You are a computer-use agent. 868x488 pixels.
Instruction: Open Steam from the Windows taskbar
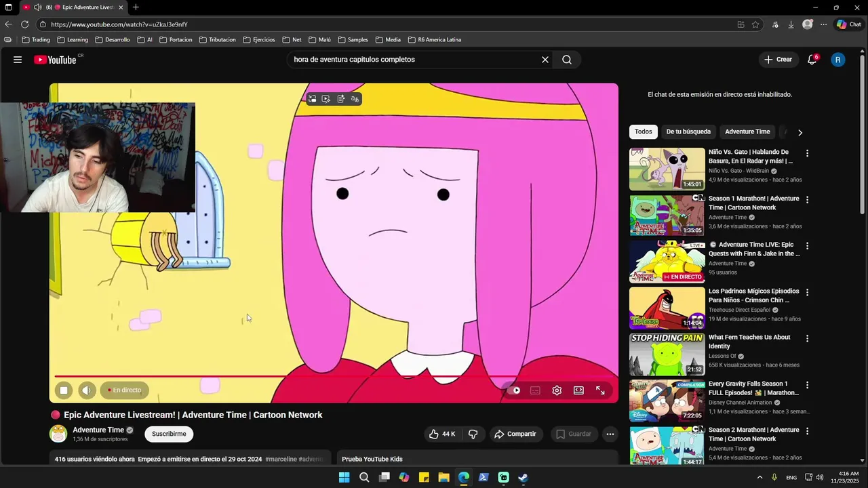point(524,477)
